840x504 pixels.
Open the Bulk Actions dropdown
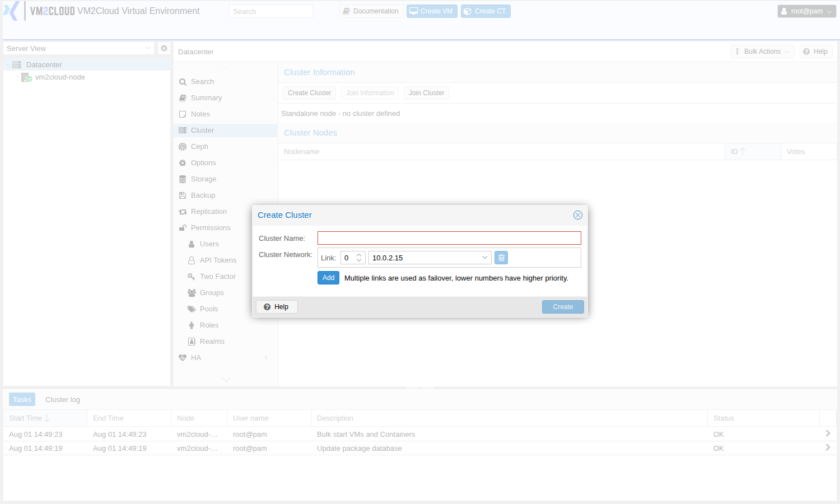pos(762,52)
